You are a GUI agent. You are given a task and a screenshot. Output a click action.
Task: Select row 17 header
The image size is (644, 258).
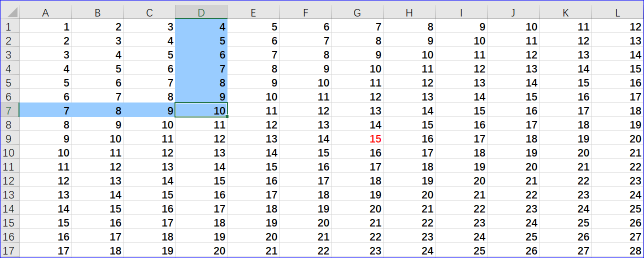(x=10, y=250)
